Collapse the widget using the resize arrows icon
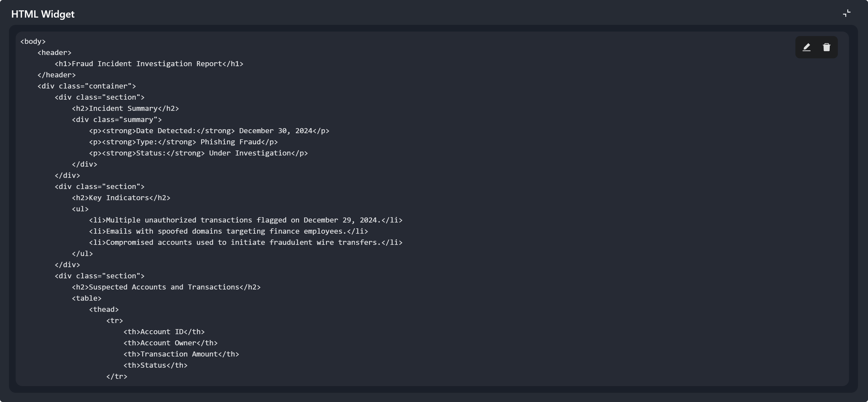This screenshot has width=868, height=402. (x=846, y=13)
